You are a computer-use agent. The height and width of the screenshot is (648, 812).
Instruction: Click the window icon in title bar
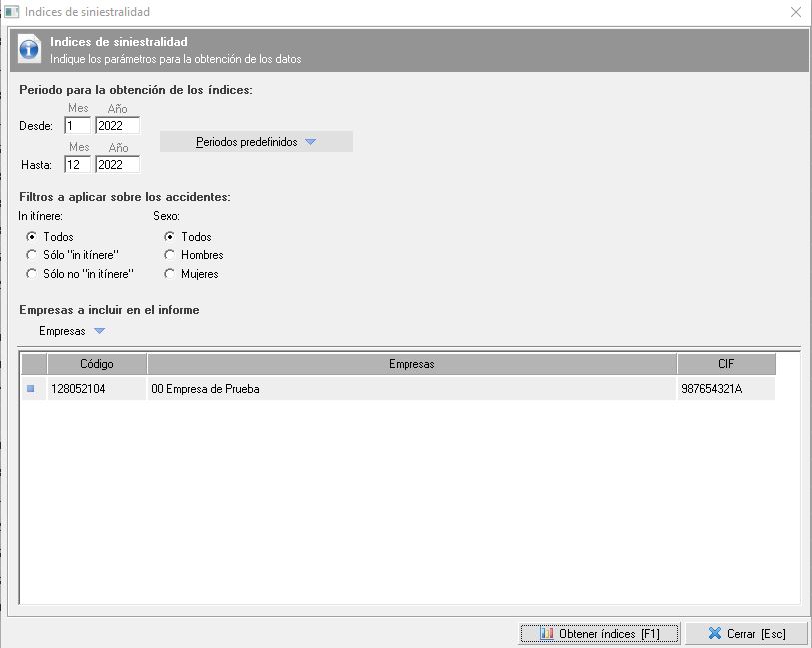coord(12,12)
